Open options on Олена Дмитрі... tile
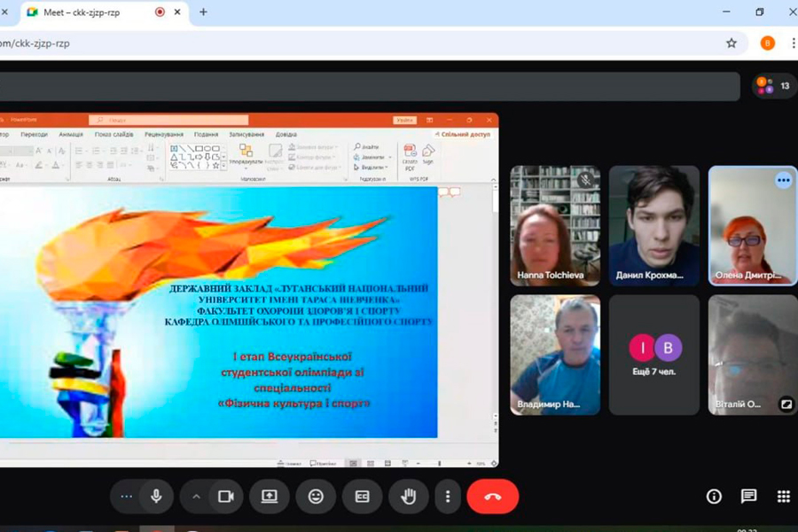798x532 pixels. point(784,180)
